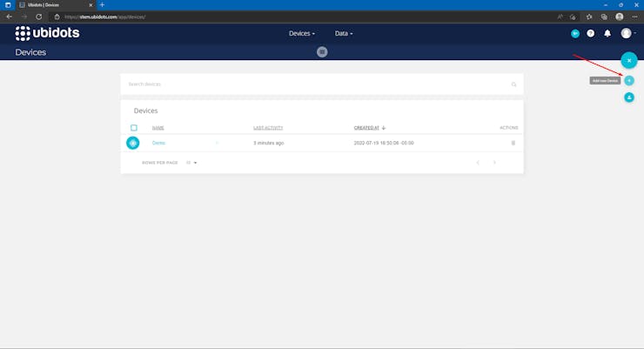644x349 pixels.
Task: Delete the Demo device with trash icon
Action: [x=513, y=143]
